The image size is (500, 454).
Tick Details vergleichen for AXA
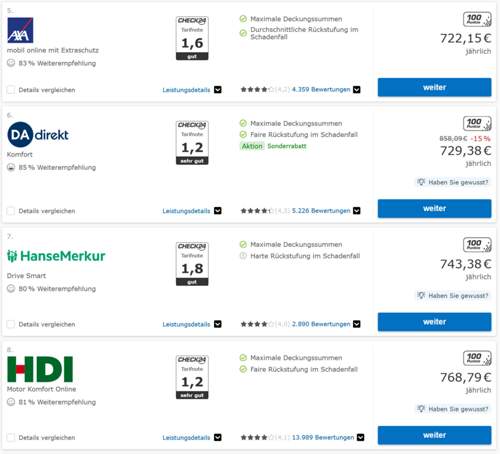pyautogui.click(x=11, y=90)
